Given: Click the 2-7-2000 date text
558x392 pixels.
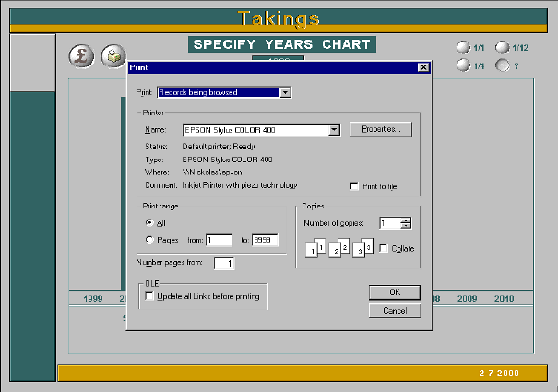Looking at the screenshot, I should point(499,374).
